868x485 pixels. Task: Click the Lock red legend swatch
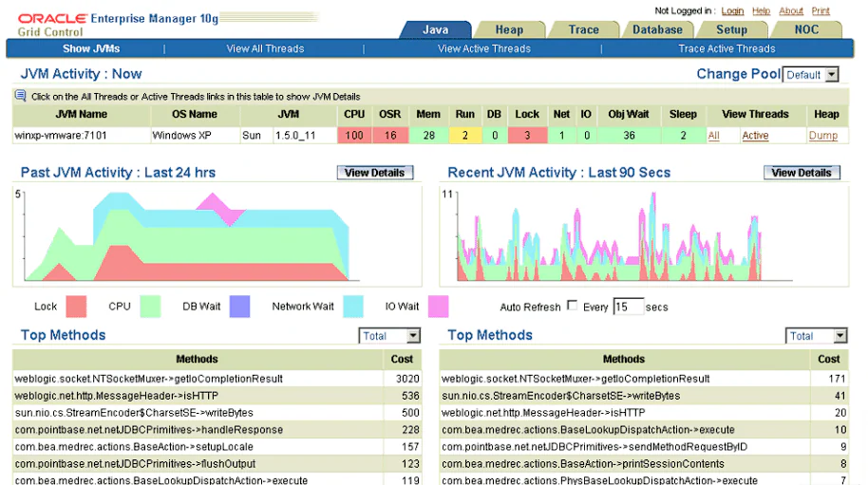click(x=76, y=307)
